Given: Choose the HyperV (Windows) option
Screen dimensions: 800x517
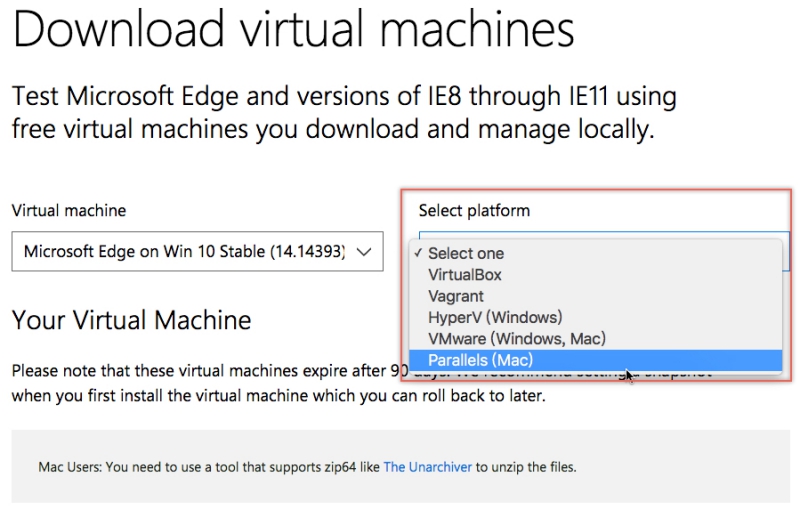Looking at the screenshot, I should click(495, 318).
